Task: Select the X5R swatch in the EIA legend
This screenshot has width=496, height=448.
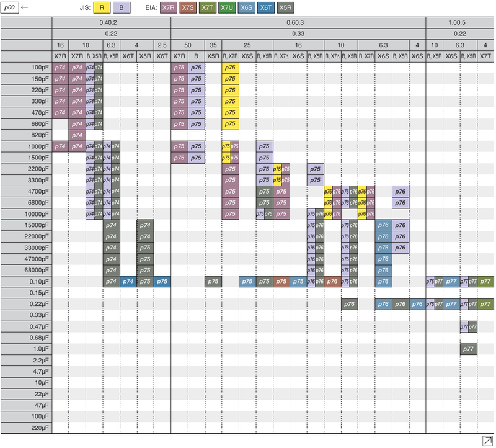Action: click(286, 7)
